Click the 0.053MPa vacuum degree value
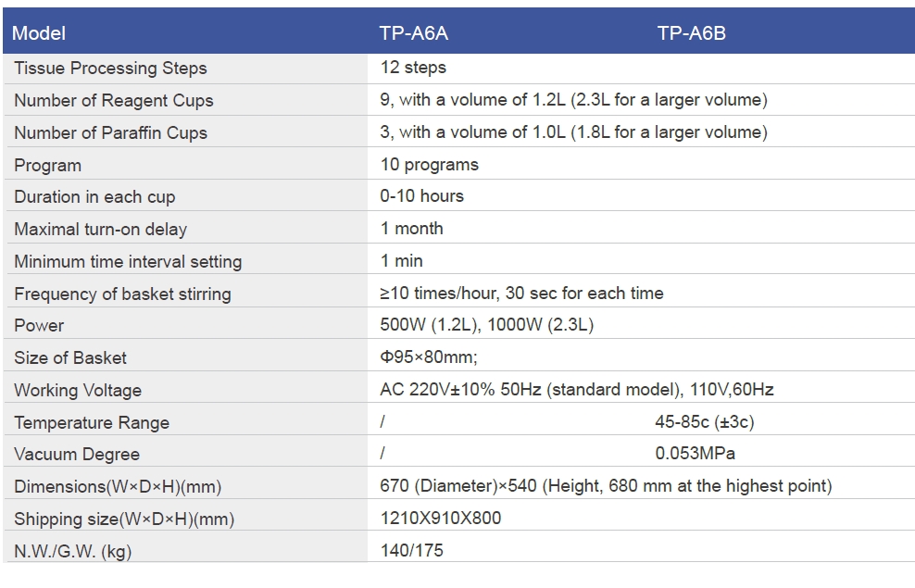915x588 pixels. pos(695,453)
